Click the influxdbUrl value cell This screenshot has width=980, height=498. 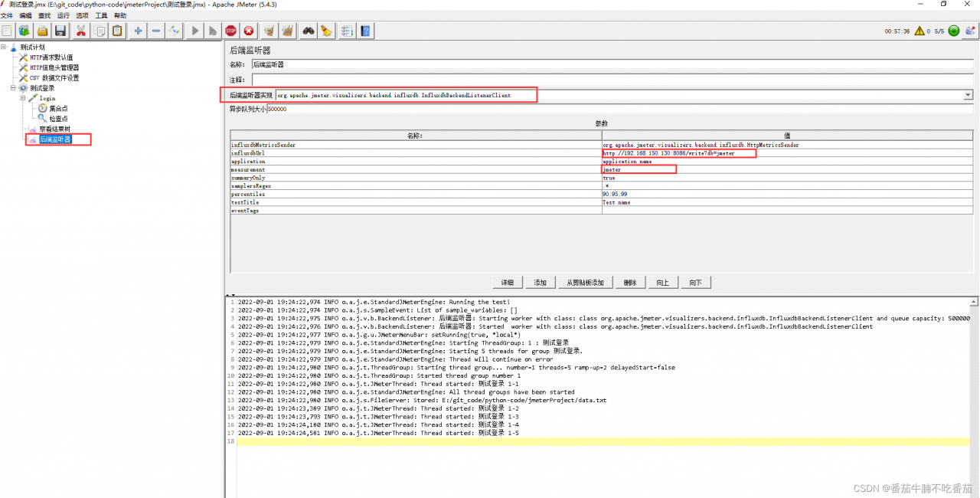[x=788, y=153]
